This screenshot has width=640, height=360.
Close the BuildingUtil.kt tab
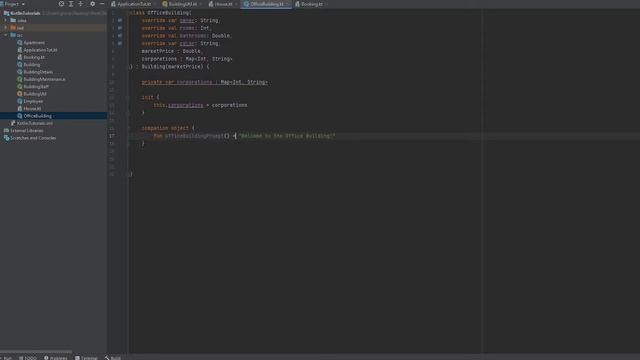tap(200, 4)
